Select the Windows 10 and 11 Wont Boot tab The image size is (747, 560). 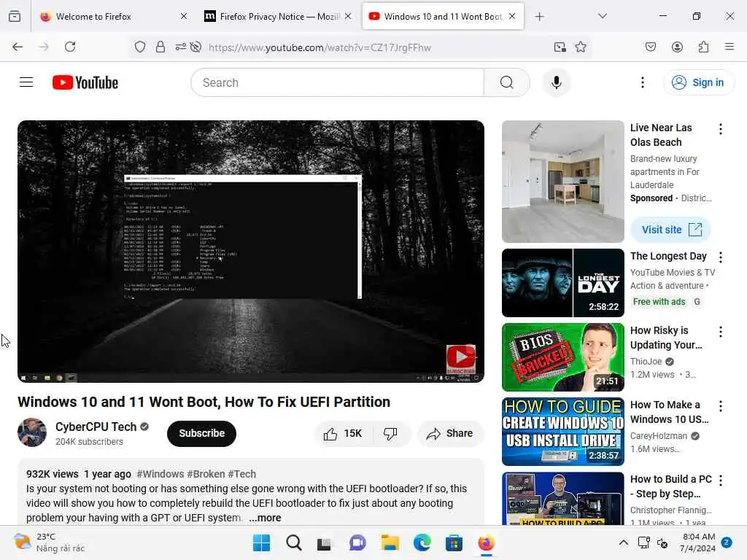pos(443,16)
